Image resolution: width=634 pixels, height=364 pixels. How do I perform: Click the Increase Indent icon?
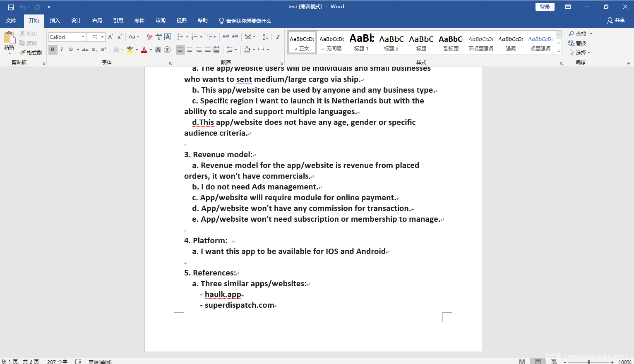click(235, 37)
